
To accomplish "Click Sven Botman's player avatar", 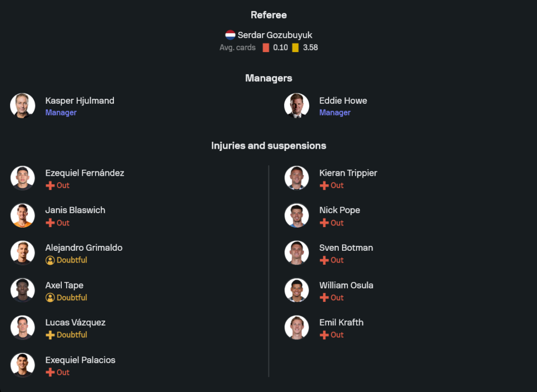I will pyautogui.click(x=296, y=253).
